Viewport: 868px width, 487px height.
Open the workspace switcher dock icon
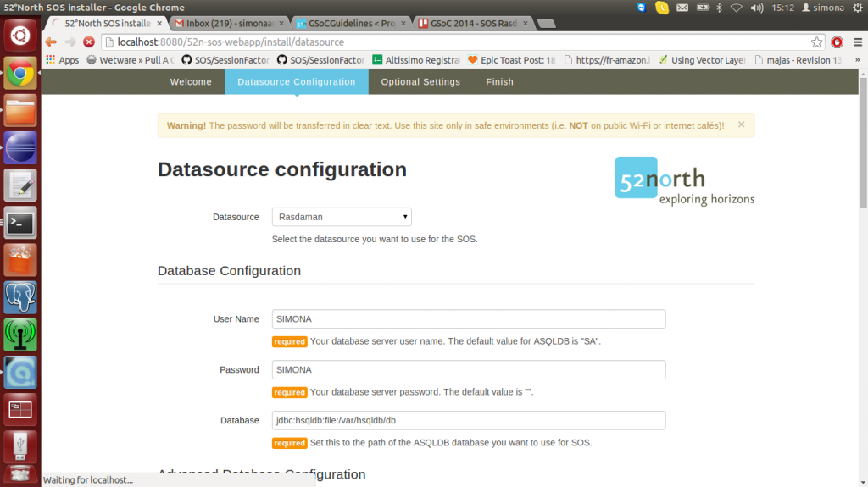pos(20,410)
